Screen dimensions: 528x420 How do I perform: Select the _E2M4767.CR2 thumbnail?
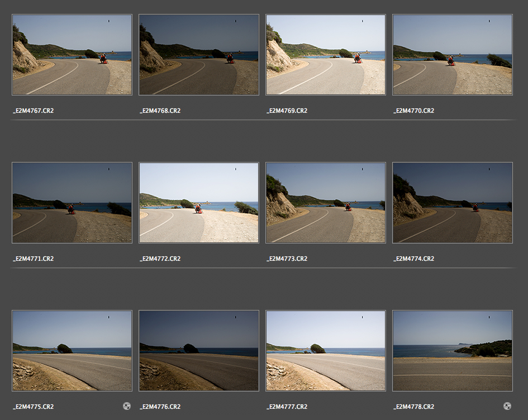tap(72, 55)
